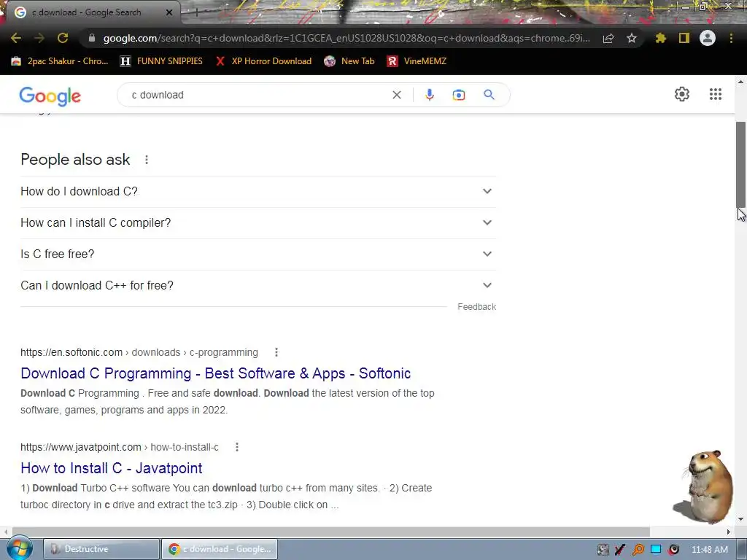Click the round dark tray icon
The image size is (747, 560).
click(673, 550)
